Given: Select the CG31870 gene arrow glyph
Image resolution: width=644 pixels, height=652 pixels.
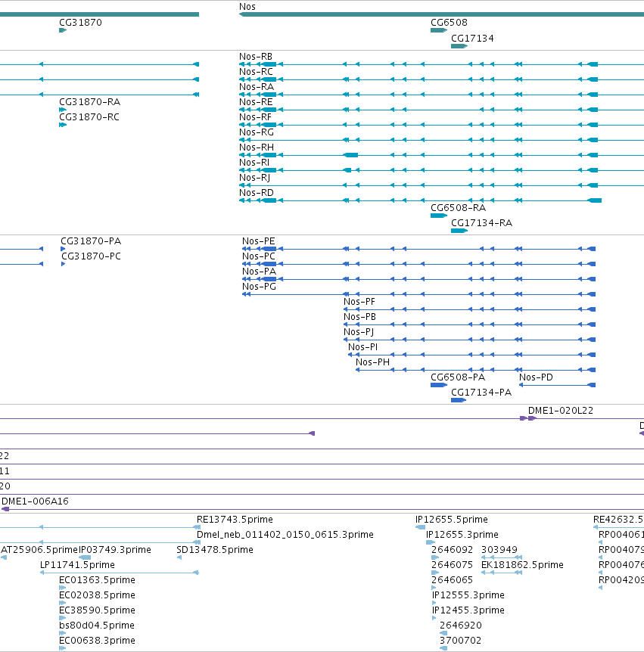Looking at the screenshot, I should click(63, 30).
